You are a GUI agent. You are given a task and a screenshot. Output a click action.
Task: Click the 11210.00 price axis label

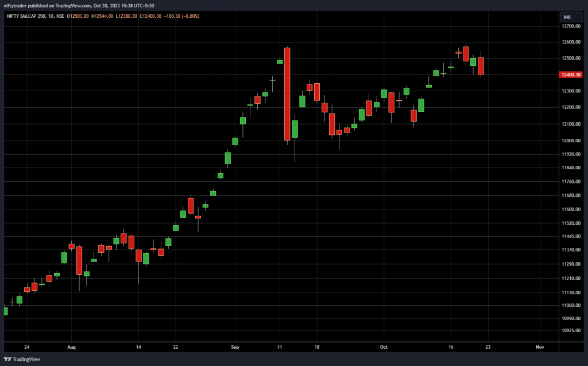tap(571, 278)
